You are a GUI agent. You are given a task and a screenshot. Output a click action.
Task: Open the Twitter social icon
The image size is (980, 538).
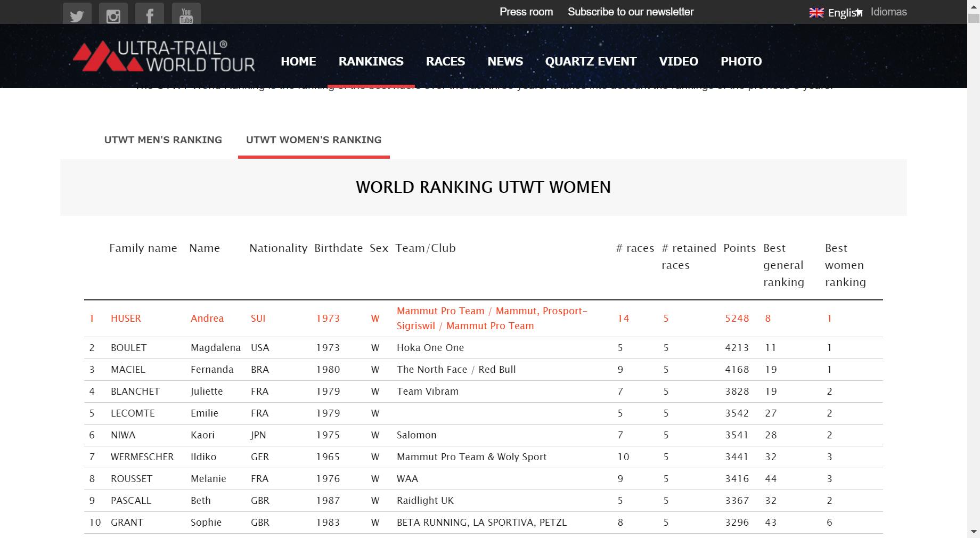point(77,14)
